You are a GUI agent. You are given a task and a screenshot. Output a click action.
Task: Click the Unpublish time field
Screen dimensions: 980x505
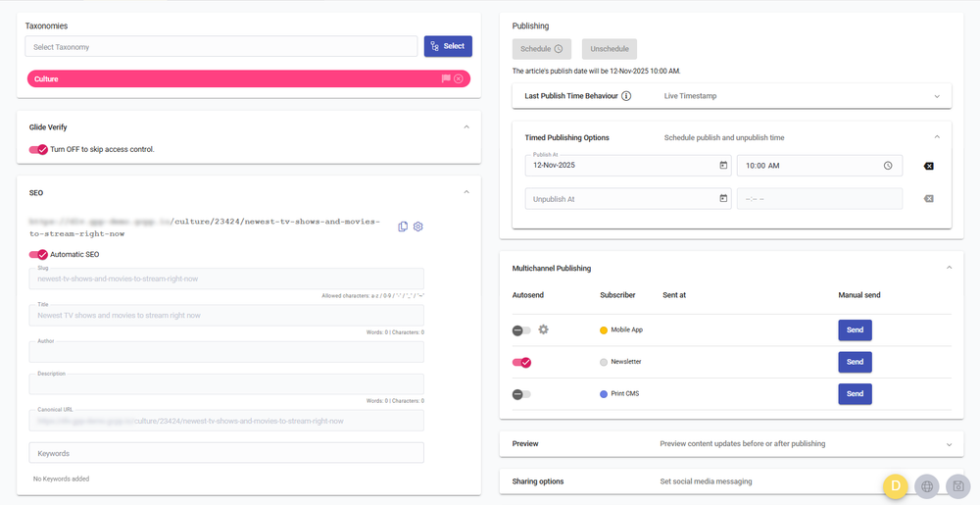pos(819,199)
